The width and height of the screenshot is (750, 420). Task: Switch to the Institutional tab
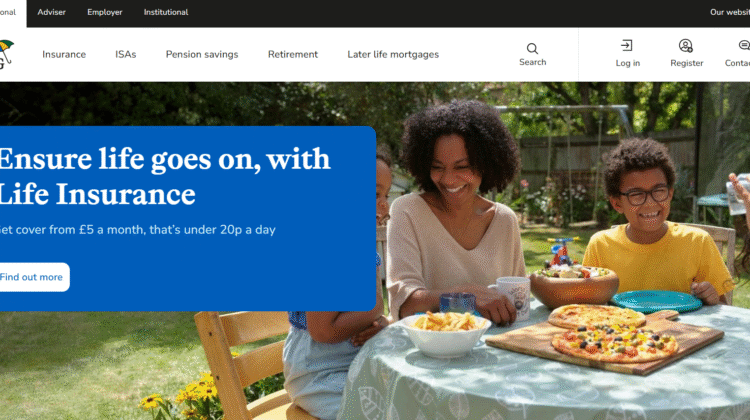[x=166, y=12]
